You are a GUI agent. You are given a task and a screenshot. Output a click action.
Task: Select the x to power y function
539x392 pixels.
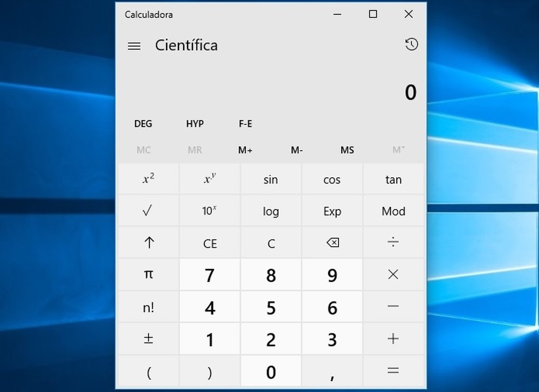coord(209,179)
